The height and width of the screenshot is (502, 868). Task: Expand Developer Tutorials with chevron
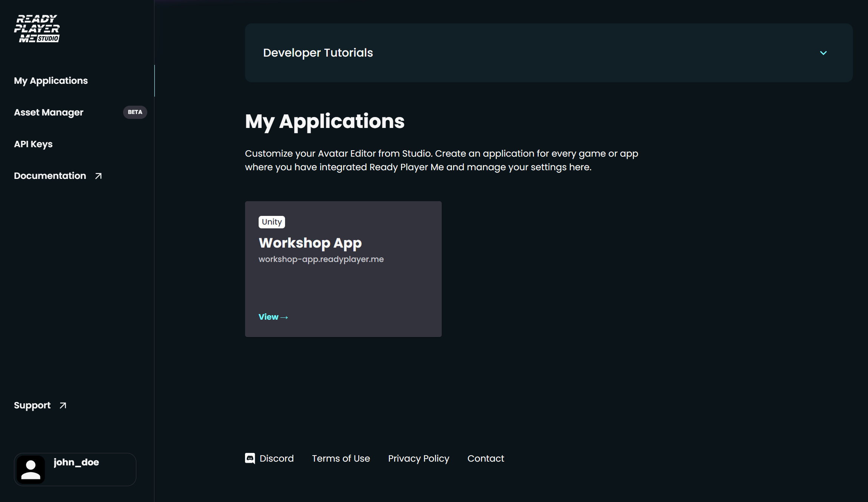click(823, 53)
